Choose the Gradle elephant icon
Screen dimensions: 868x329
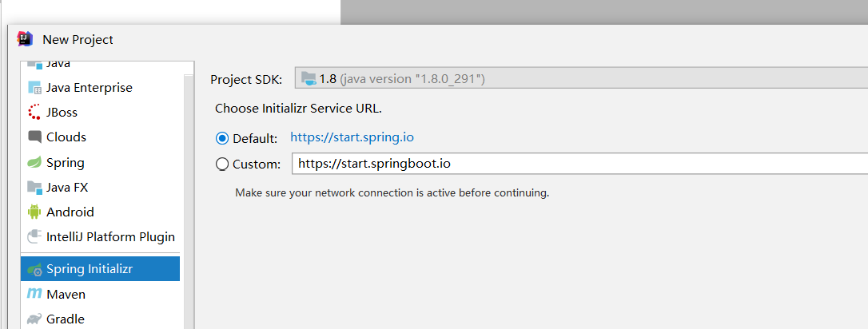[34, 319]
